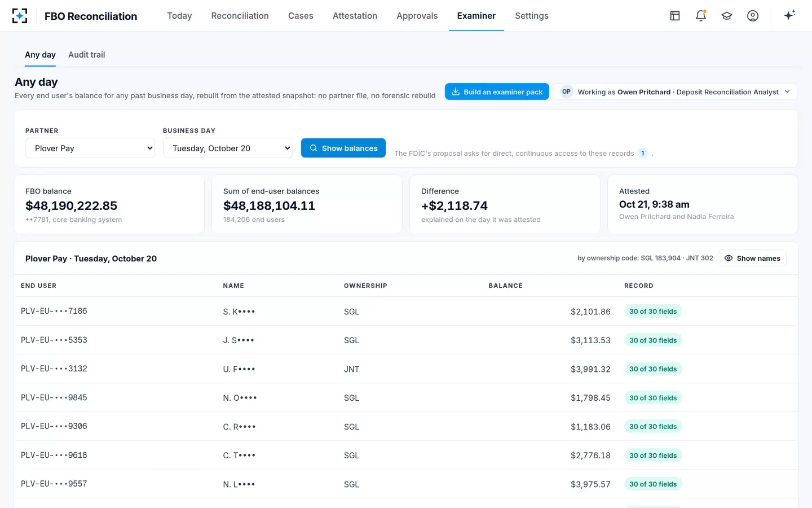Click the BALANCE column header

pos(505,286)
